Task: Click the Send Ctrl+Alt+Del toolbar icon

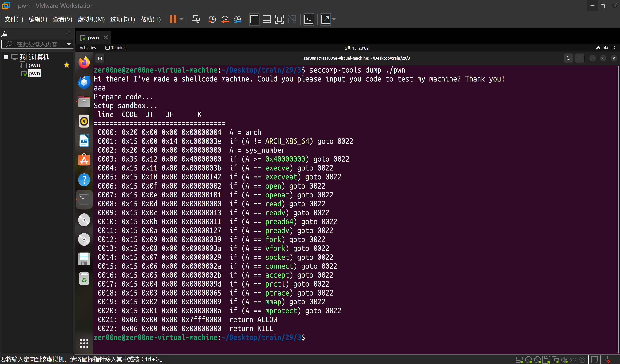Action: coord(196,19)
